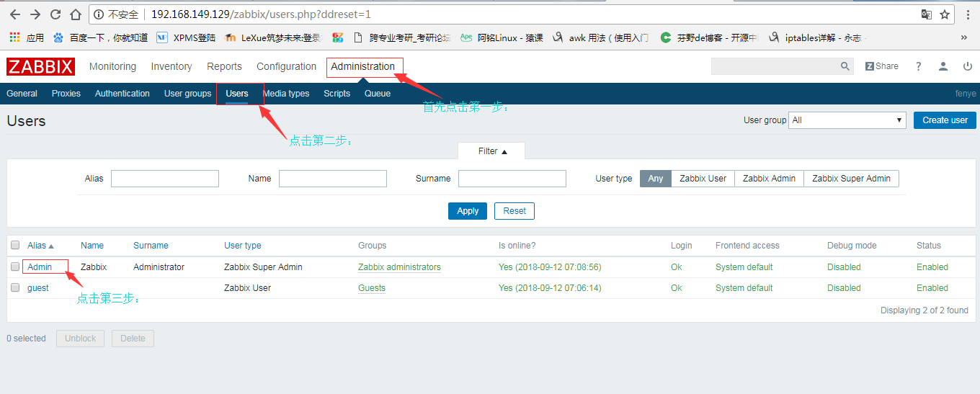Reload the page with refresh icon
Viewport: 980px width, 394px height.
55,14
